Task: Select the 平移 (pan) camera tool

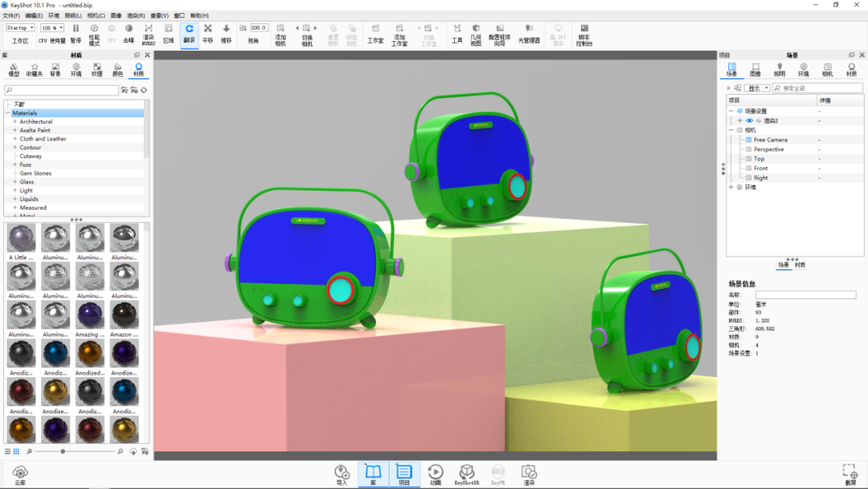Action: (x=207, y=34)
